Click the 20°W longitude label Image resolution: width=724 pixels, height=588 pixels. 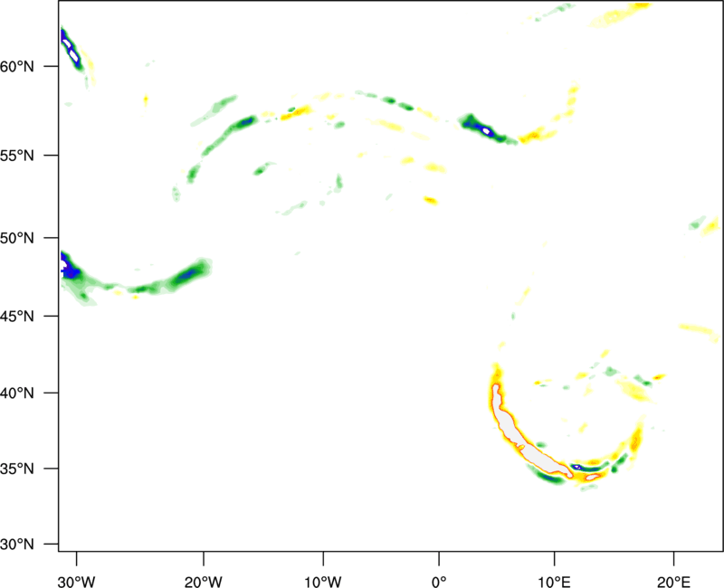pyautogui.click(x=203, y=582)
